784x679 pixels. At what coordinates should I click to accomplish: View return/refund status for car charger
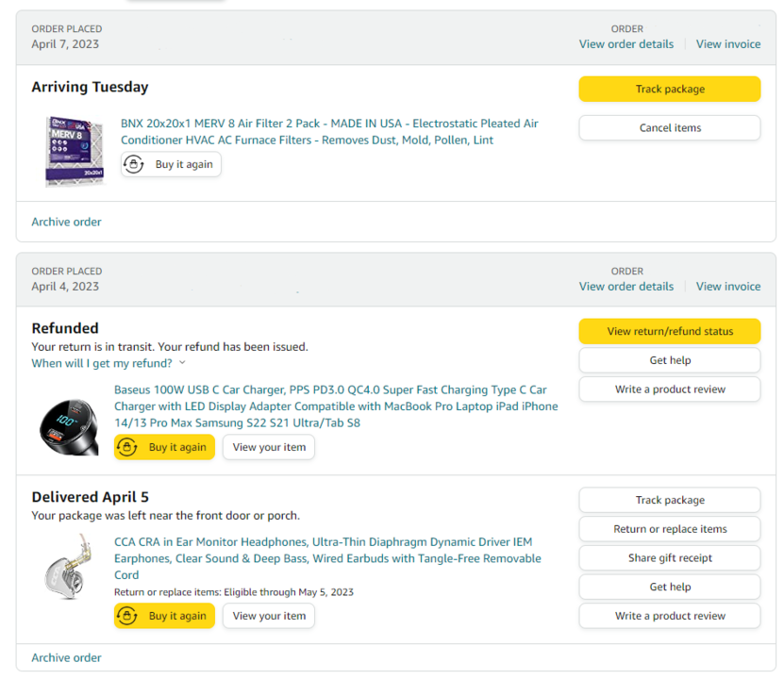coord(669,331)
